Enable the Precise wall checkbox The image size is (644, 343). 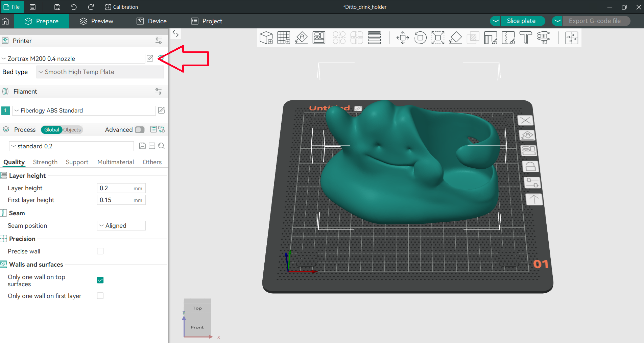click(100, 251)
